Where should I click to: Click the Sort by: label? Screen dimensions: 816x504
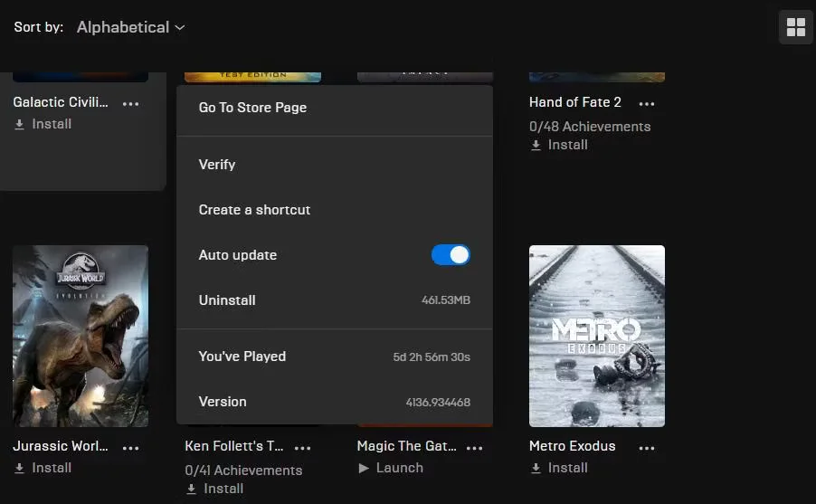(x=39, y=27)
